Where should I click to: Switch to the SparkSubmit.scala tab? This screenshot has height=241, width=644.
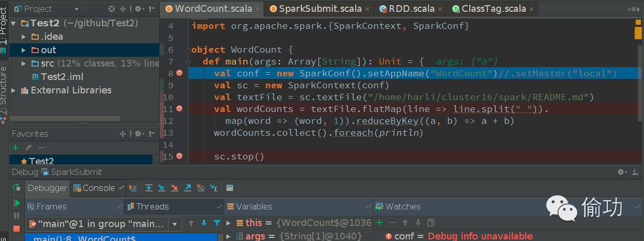(x=318, y=9)
